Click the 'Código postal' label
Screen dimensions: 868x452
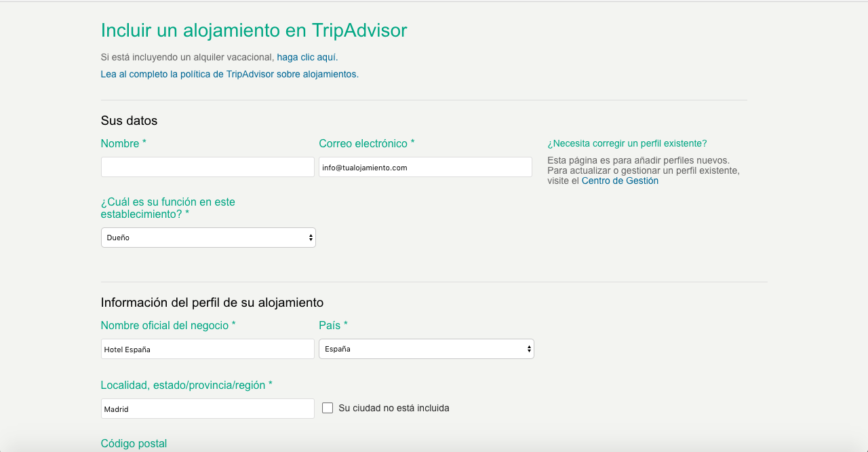134,443
